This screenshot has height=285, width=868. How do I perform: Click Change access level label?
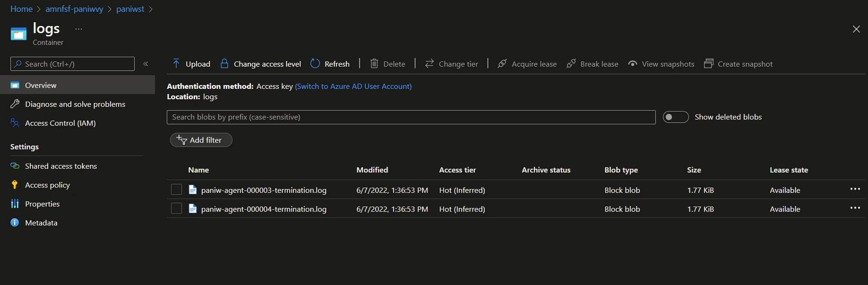267,64
